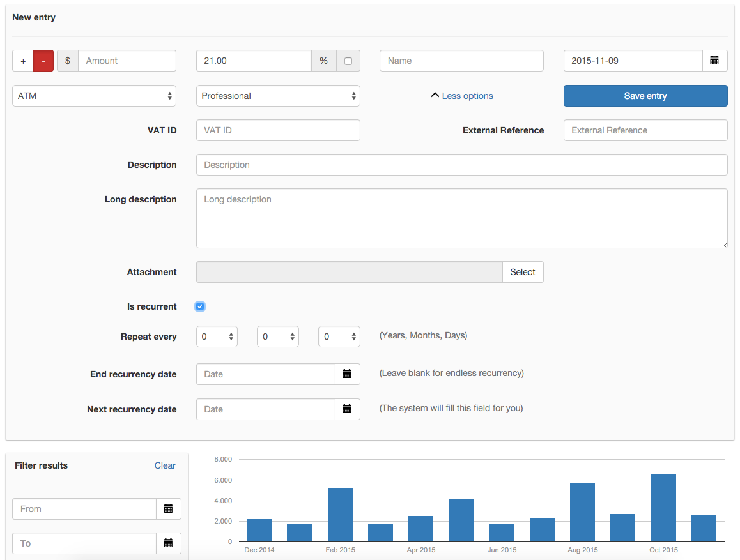
Task: Clear the filter results
Action: tap(165, 465)
